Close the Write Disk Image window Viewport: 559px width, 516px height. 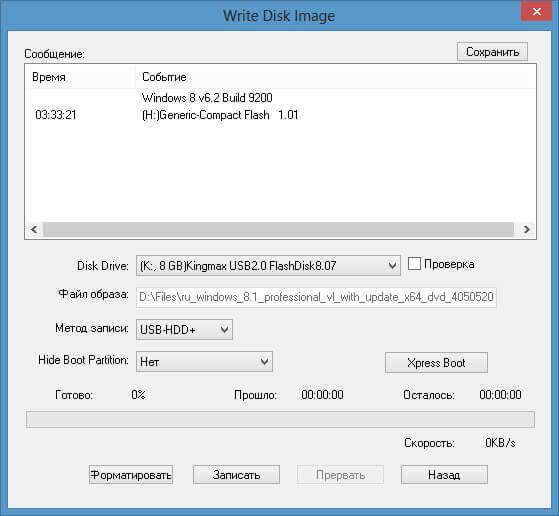click(x=536, y=11)
